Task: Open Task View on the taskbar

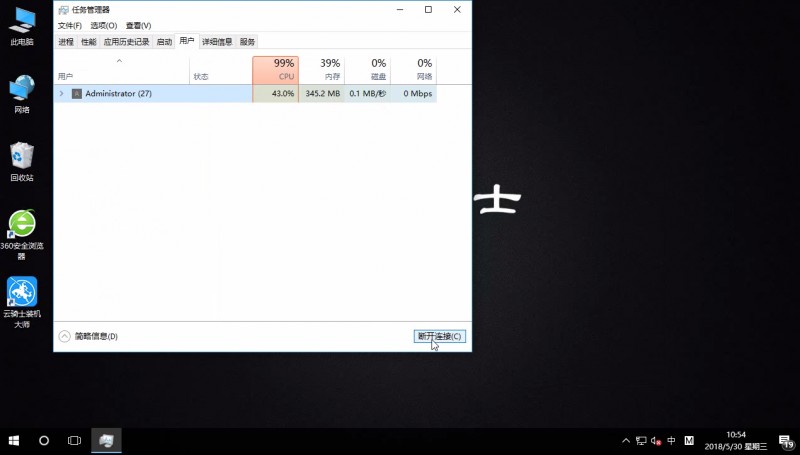Action: [x=74, y=441]
